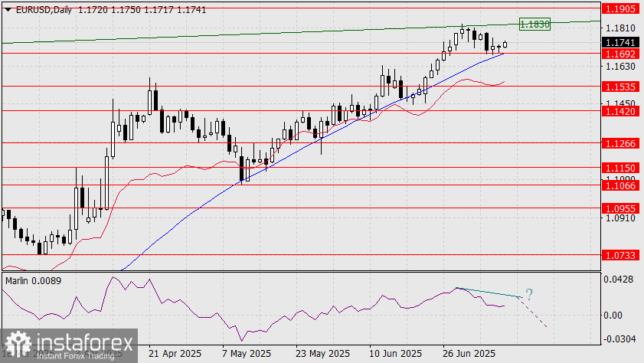Click the 7 May 2025 date label
Screen dimensions: 644x363
[247, 354]
